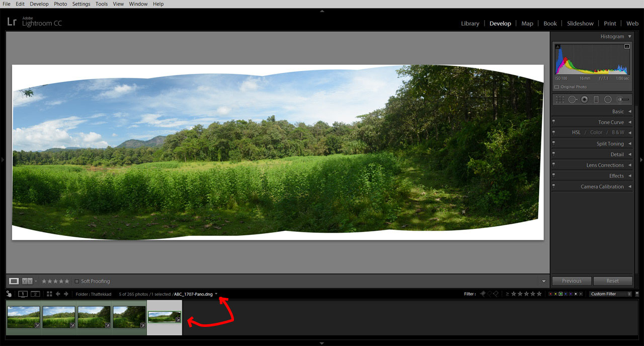Open the Develop menu
Image resolution: width=644 pixels, height=346 pixels.
(x=39, y=4)
